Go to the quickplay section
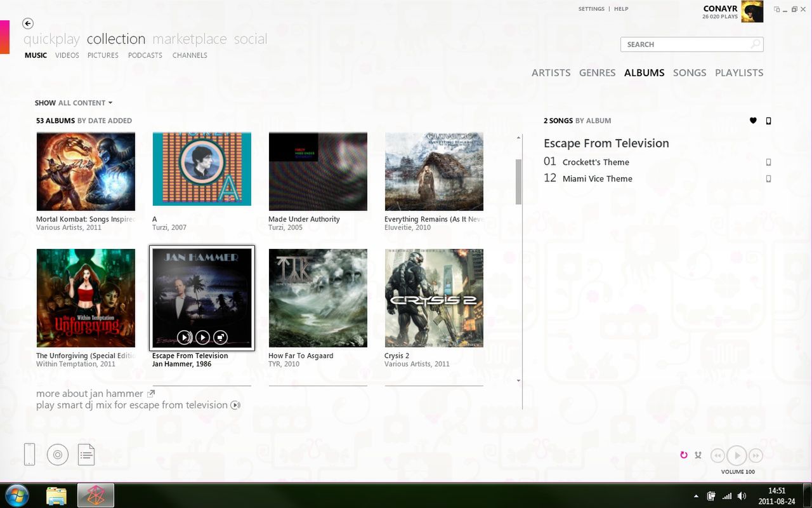This screenshot has height=508, width=812. 51,39
